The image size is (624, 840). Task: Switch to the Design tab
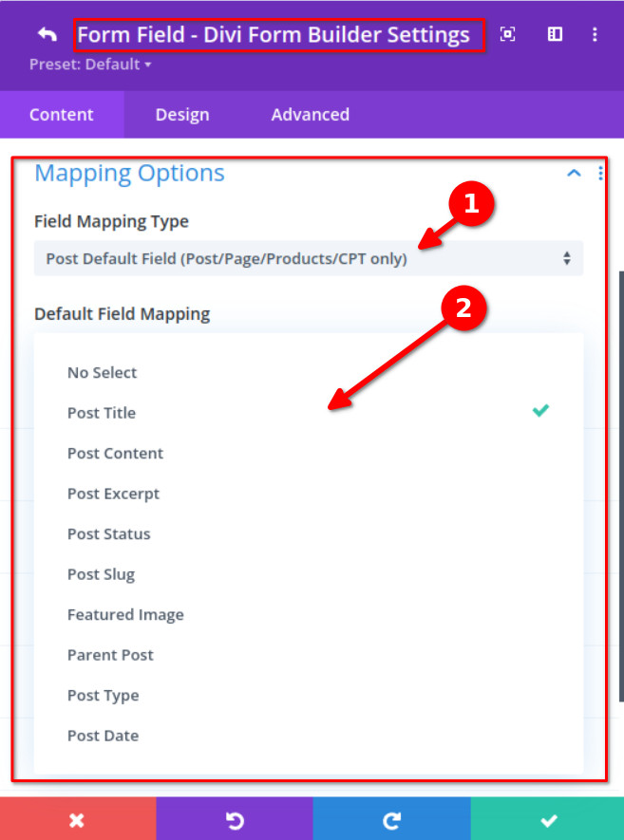click(182, 114)
